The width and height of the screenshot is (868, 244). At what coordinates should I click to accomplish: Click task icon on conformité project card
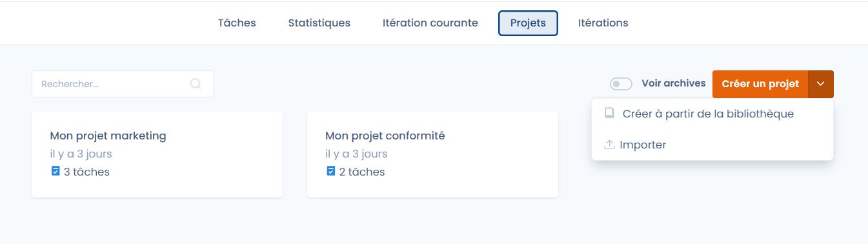(x=331, y=172)
